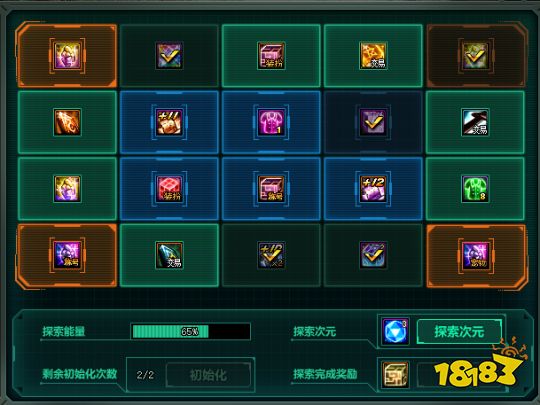Screen dimensions: 540x405
Task: Open the golden maze reward box icon
Action: click(x=396, y=375)
